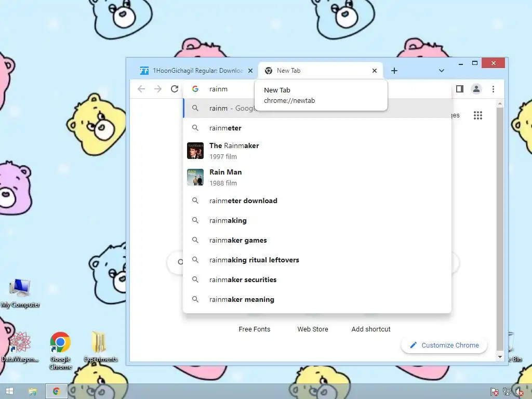Viewport: 532px width, 399px height.
Task: Select 'The Rainmaker' 1997 film suggestion
Action: pyautogui.click(x=317, y=151)
